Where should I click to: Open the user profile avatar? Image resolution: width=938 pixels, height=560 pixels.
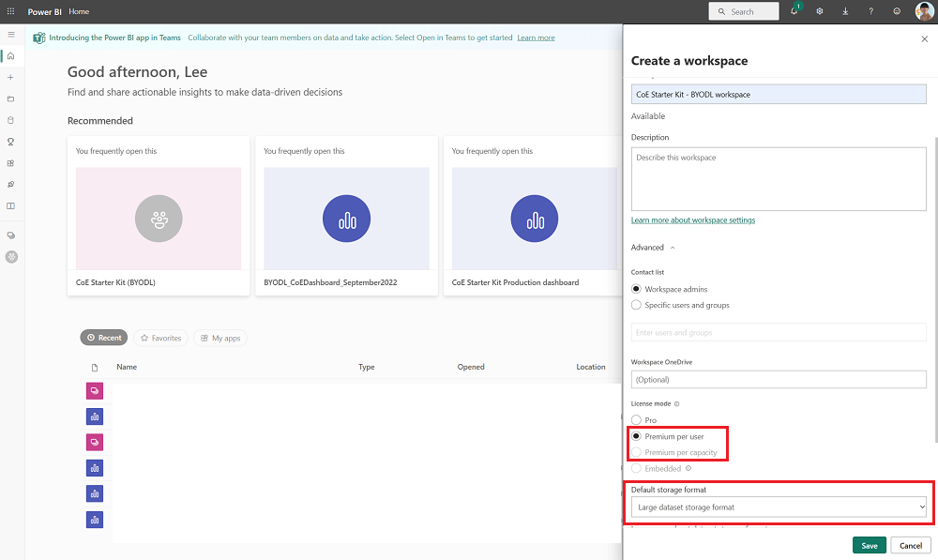(x=924, y=11)
